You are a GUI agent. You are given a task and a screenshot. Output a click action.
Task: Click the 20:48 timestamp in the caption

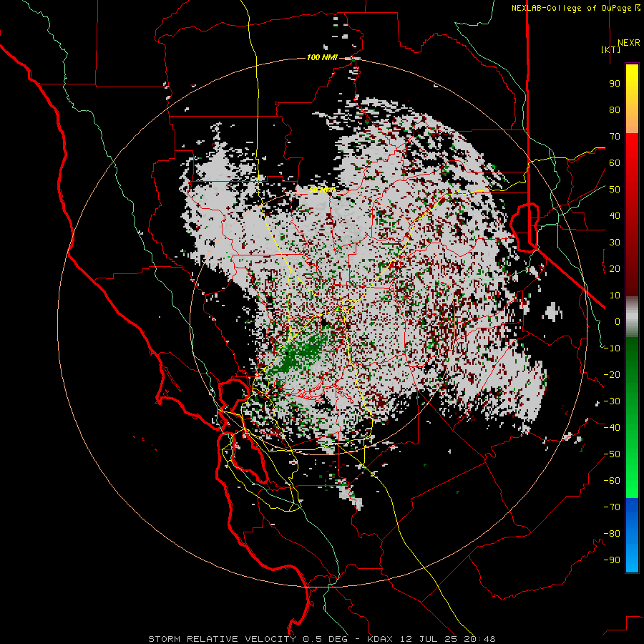pos(479,639)
